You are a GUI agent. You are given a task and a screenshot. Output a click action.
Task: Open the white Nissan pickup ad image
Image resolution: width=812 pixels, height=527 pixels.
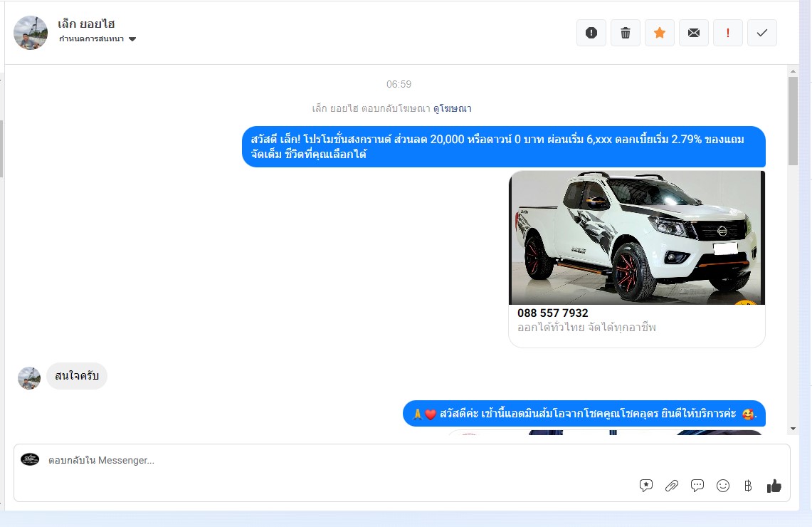click(637, 237)
